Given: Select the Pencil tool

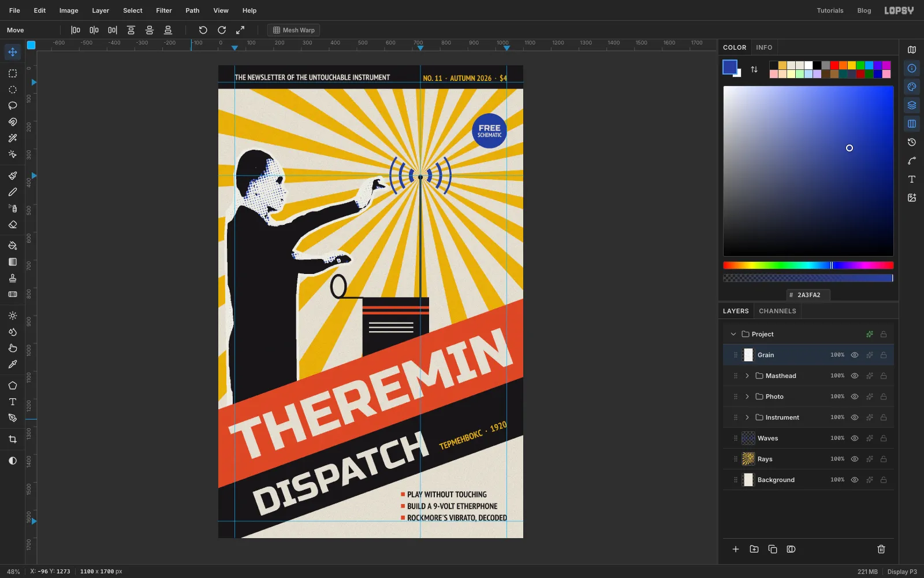Looking at the screenshot, I should (13, 192).
